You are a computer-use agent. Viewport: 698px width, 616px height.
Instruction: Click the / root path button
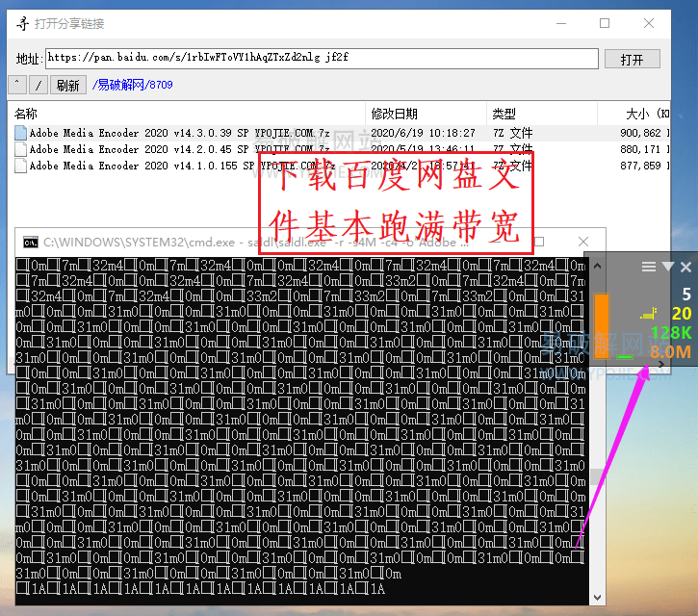coord(39,84)
